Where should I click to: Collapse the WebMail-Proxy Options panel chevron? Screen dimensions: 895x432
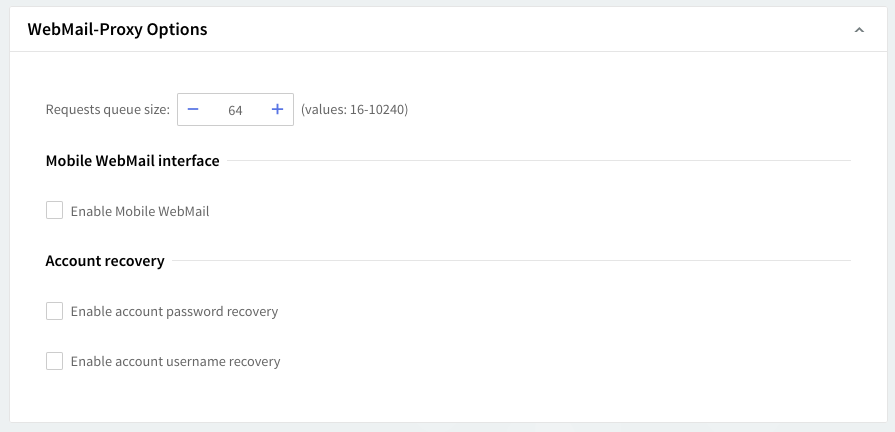[x=859, y=30]
